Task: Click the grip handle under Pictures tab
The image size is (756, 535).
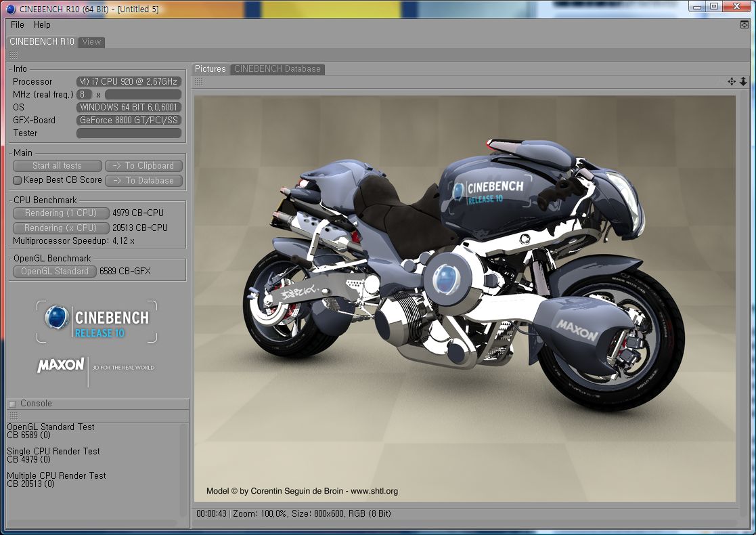Action: pyautogui.click(x=198, y=81)
